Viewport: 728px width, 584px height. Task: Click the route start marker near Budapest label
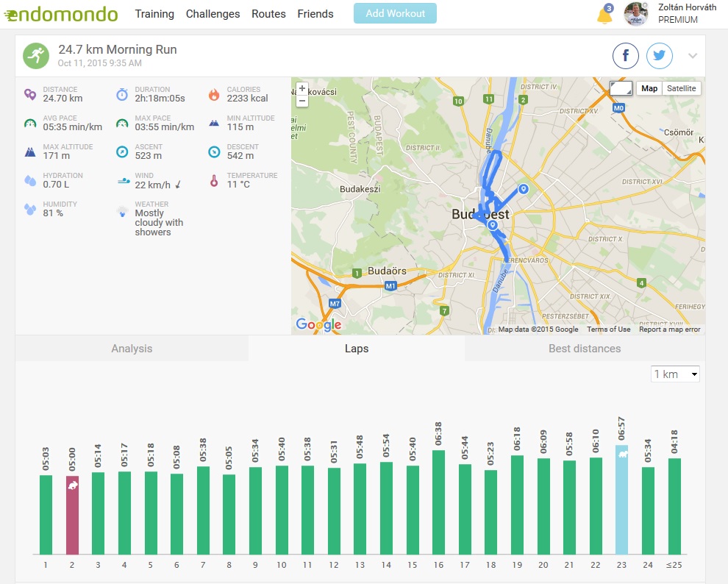(x=492, y=225)
